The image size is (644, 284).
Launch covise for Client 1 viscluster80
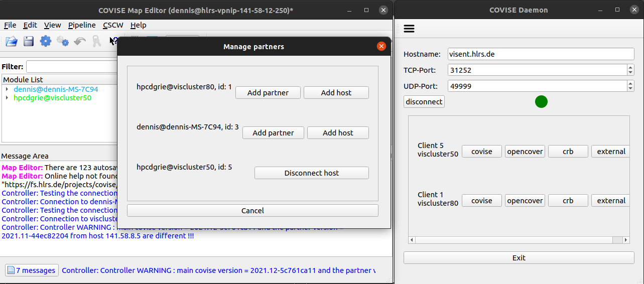coord(482,200)
